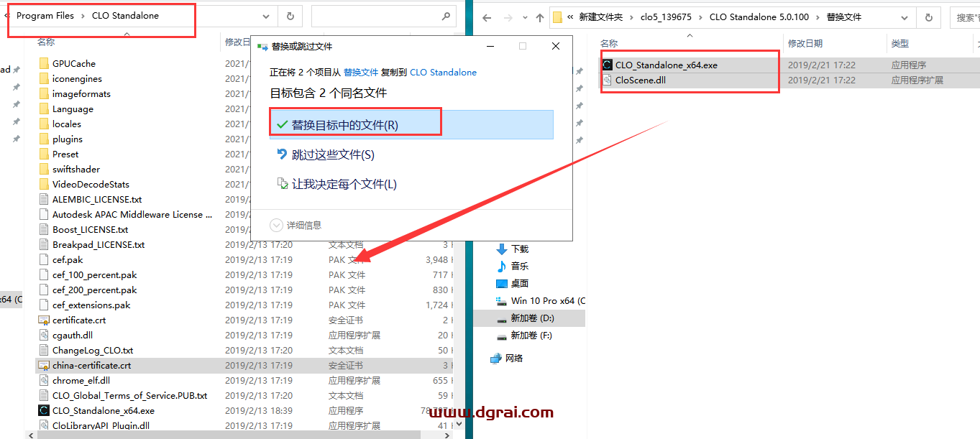The image size is (980, 439).
Task: Click the VideoDecodeStats folder icon
Action: click(44, 184)
